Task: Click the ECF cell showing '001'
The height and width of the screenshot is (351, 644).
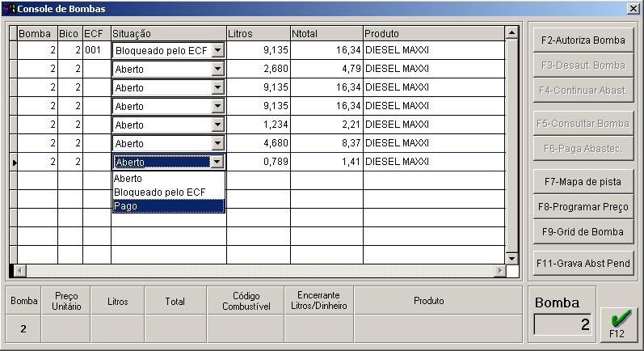Action: pyautogui.click(x=97, y=50)
